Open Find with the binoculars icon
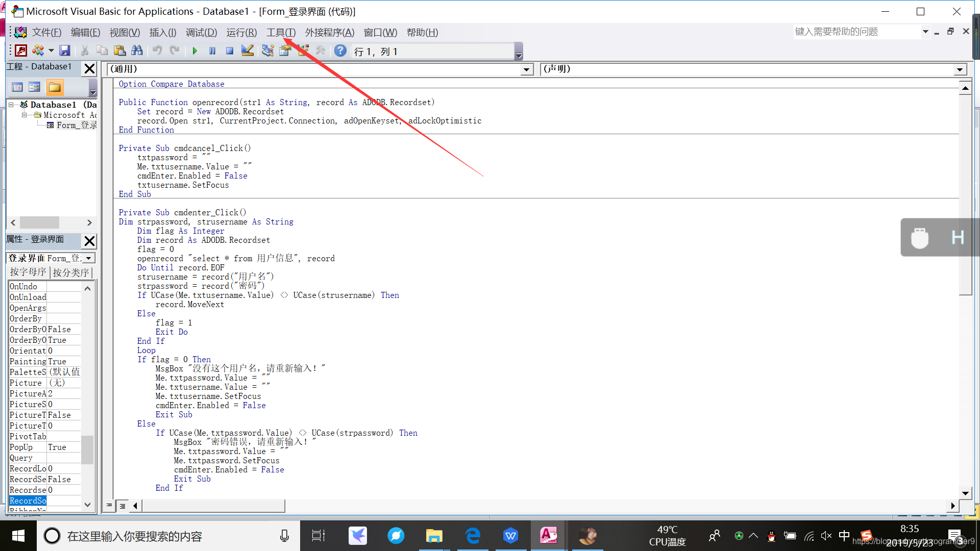 click(137, 51)
